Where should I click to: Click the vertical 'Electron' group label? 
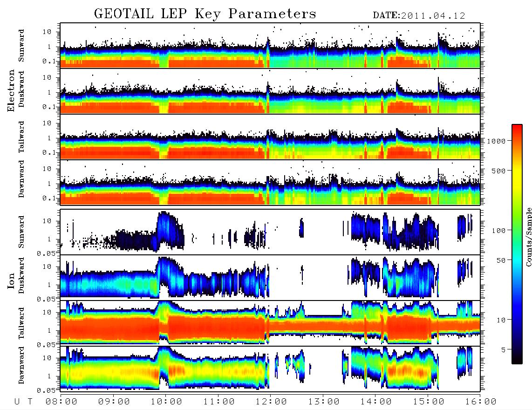[11, 90]
